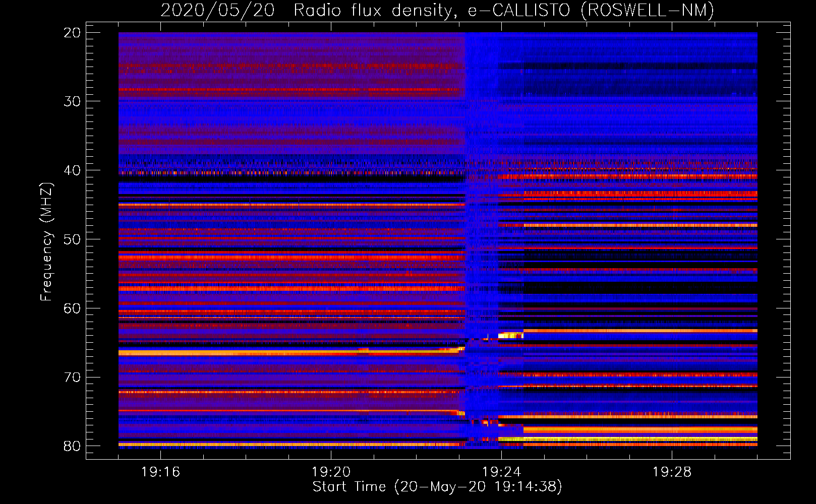Click the 50 MHz frequency tick label
Viewport: 816px width, 504px height.
pyautogui.click(x=72, y=239)
